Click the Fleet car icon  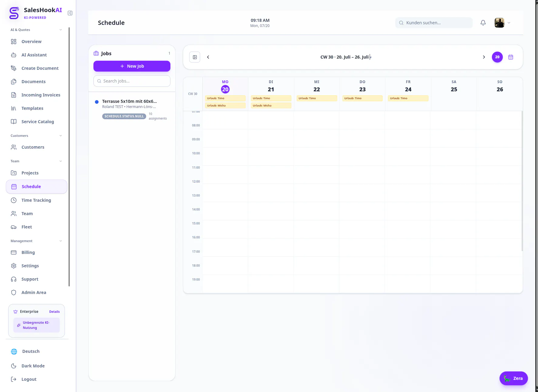[x=14, y=227]
